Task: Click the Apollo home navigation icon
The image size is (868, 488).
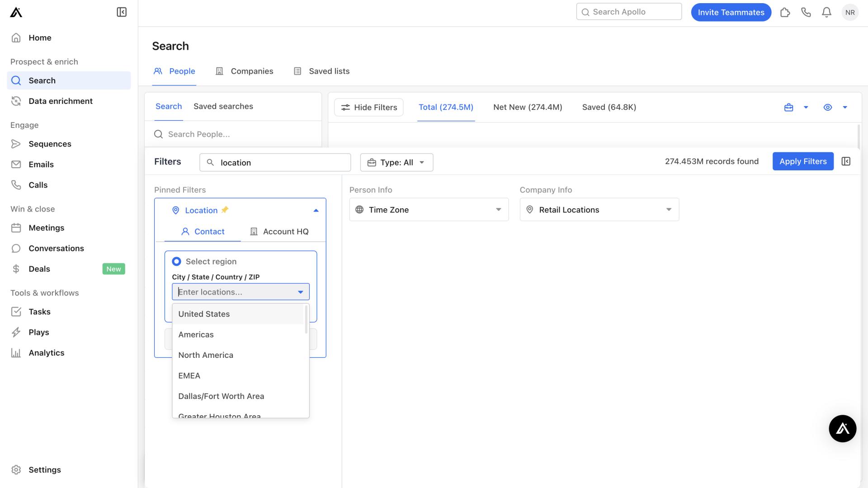Action: click(x=15, y=12)
